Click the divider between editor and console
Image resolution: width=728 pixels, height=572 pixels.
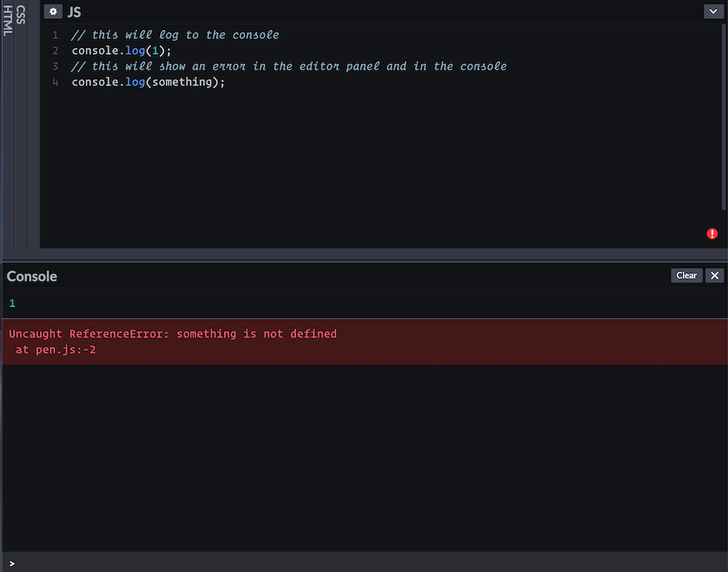(364, 258)
